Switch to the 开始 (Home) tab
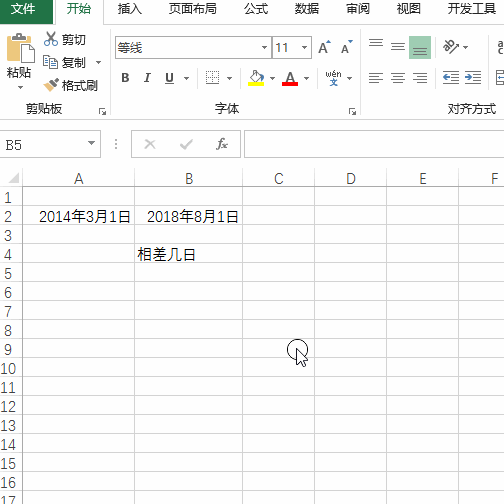This screenshot has width=504, height=504. point(79,9)
